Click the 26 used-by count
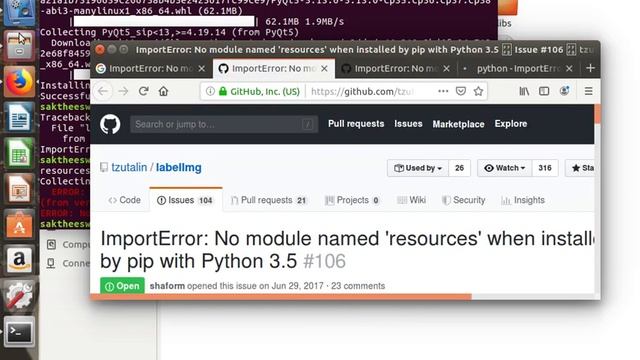 click(x=460, y=168)
